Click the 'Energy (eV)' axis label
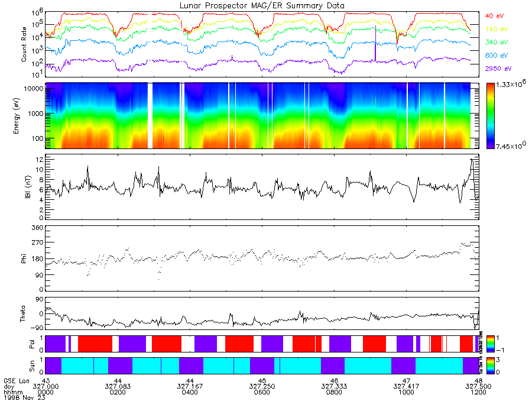This screenshot has width=532, height=414. tap(16, 116)
